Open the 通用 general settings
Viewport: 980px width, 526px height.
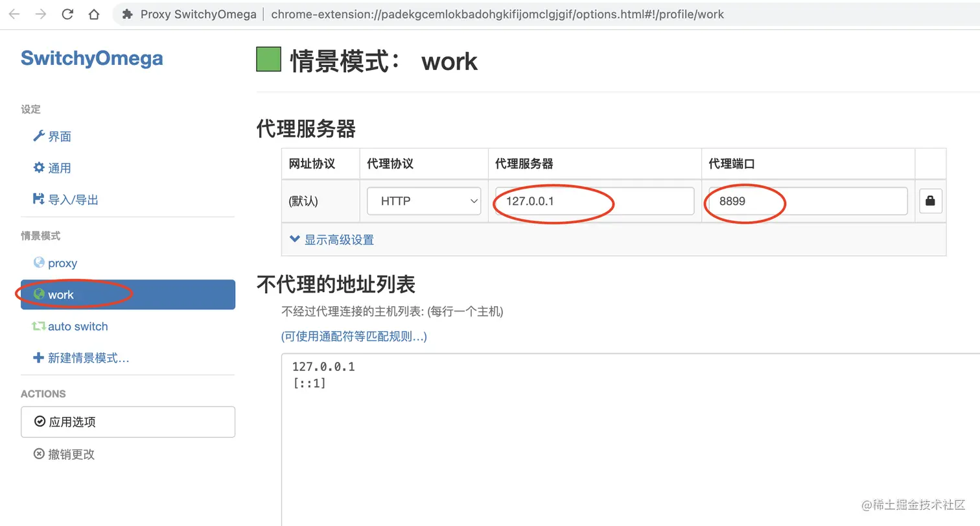click(x=52, y=168)
